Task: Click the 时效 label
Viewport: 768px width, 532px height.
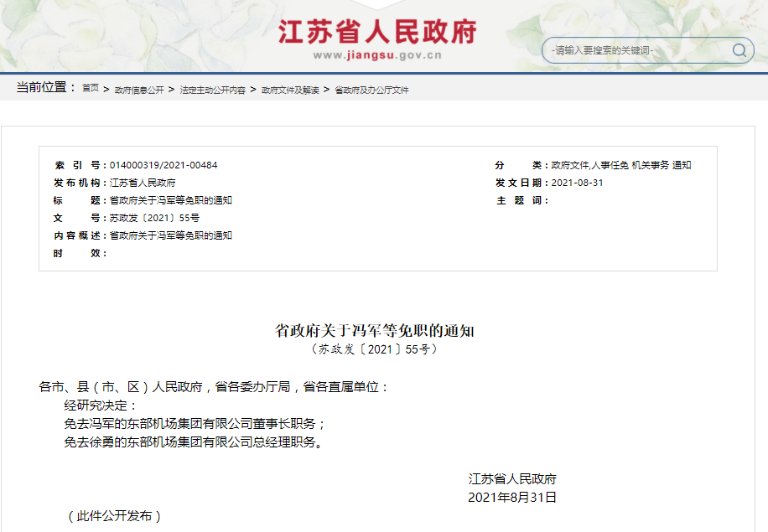Action: (80, 254)
